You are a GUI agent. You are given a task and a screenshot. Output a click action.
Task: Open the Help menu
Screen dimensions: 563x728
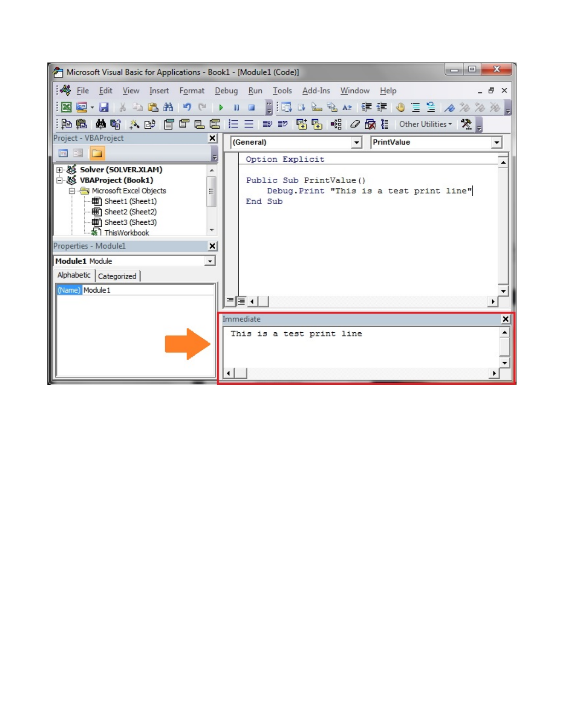[x=388, y=91]
